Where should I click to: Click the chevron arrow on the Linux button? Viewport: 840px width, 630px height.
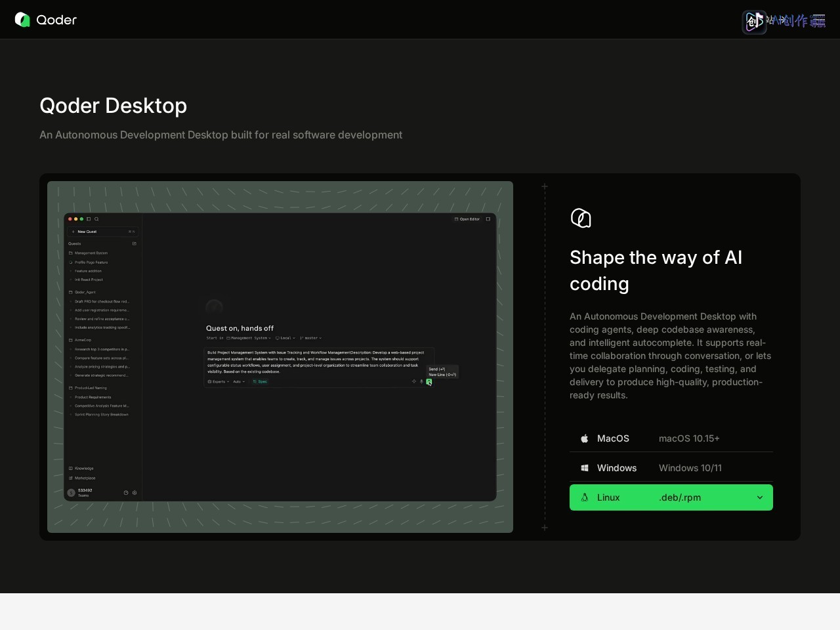point(760,497)
